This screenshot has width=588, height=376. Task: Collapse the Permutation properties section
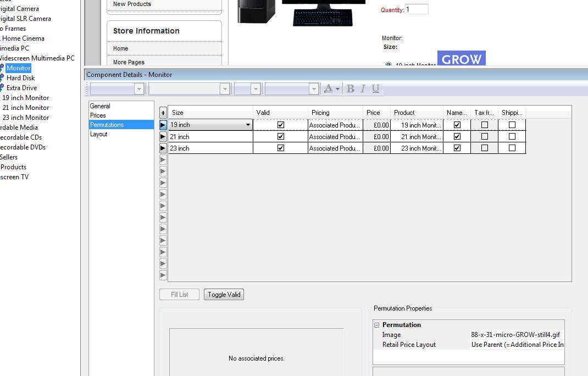[x=377, y=325]
